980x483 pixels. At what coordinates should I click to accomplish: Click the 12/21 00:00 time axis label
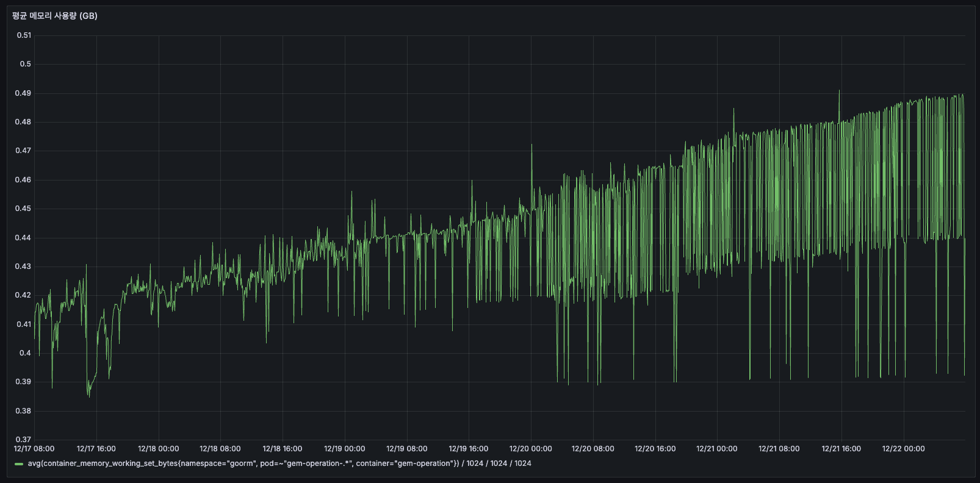(717, 449)
